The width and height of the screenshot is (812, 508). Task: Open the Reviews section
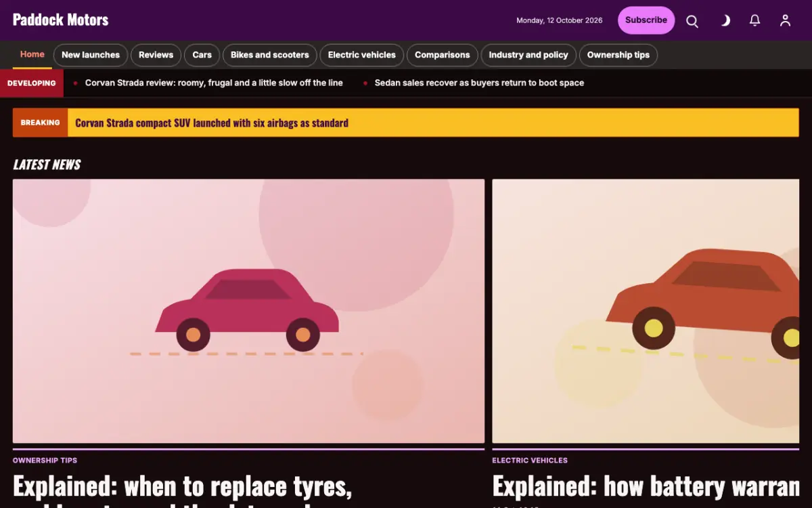[156, 55]
